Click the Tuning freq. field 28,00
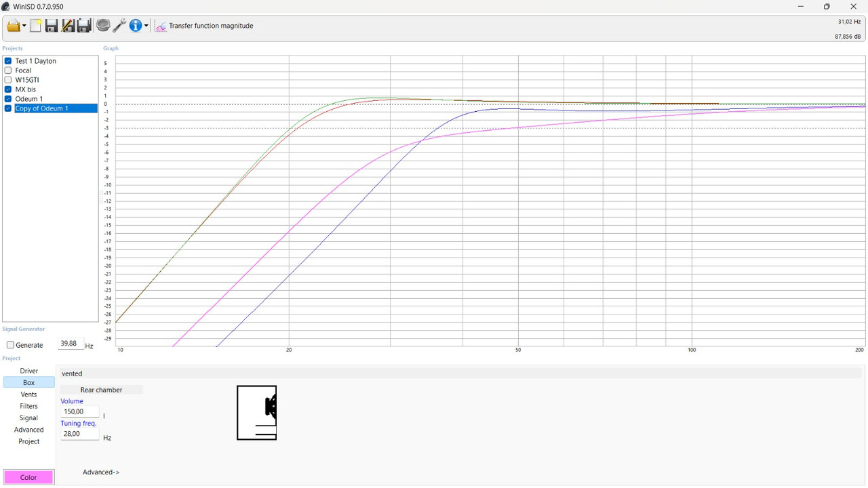868x488 pixels. 80,434
